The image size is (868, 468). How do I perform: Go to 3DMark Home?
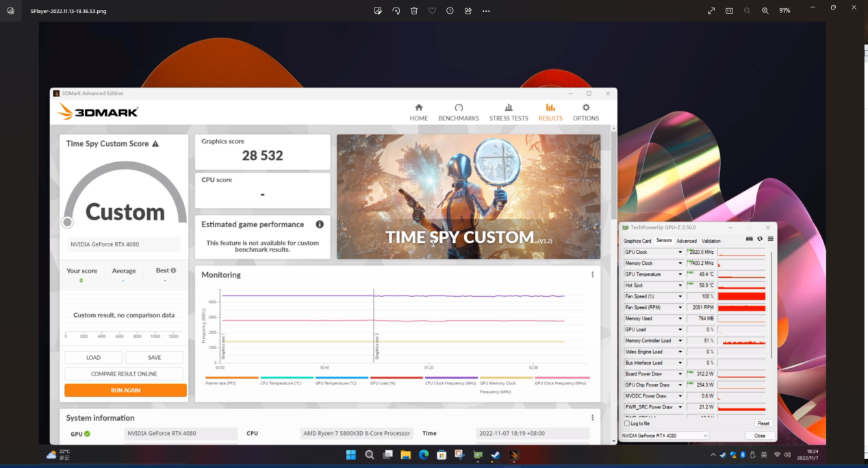point(418,112)
